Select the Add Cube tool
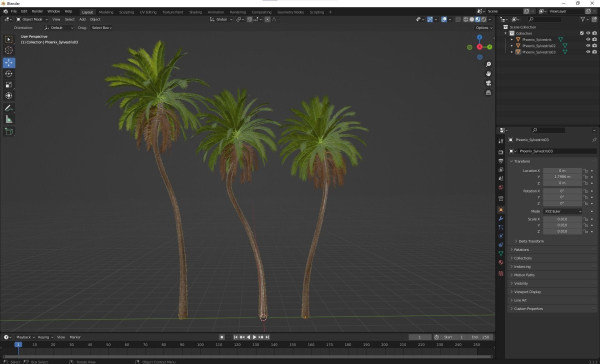600x364 pixels. click(9, 132)
